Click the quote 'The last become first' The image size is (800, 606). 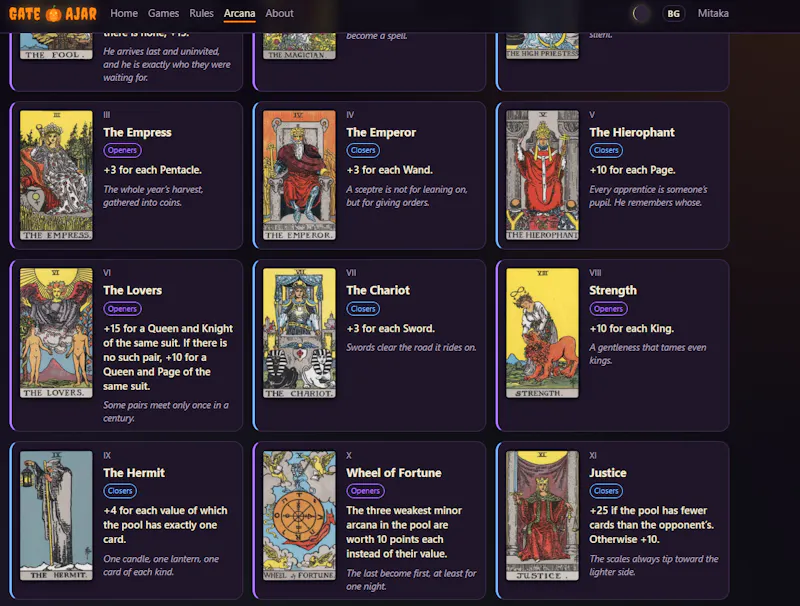(x=411, y=580)
